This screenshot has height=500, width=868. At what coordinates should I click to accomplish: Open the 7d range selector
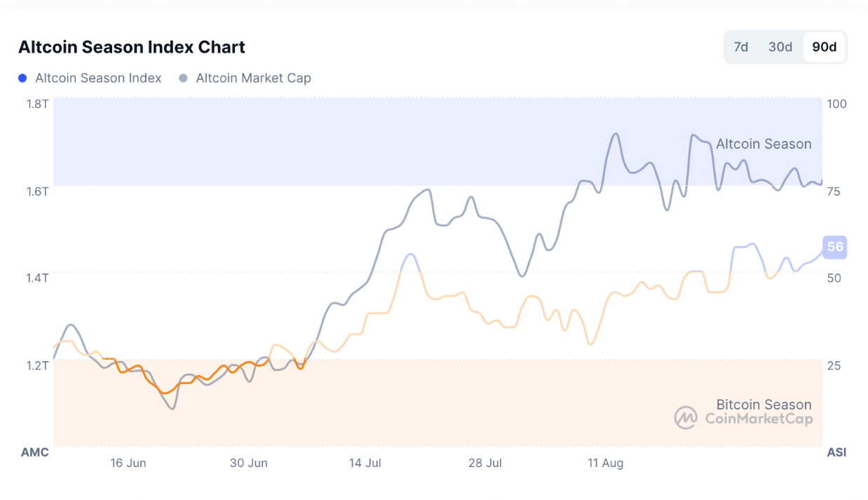pos(740,47)
